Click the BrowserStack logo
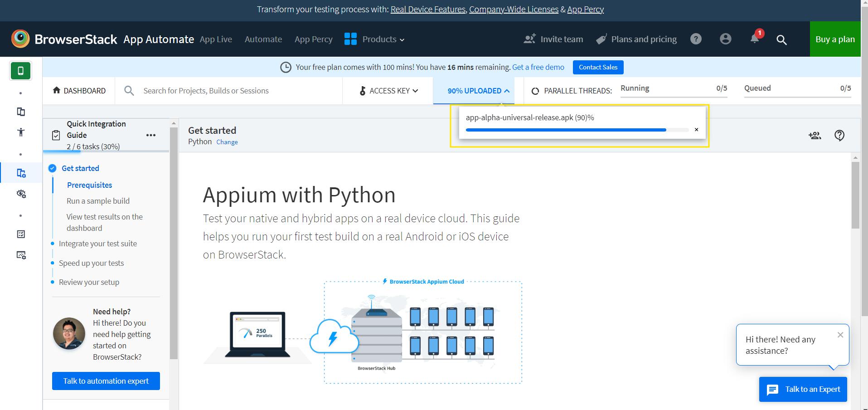Screen dimensions: 868x410 (x=64, y=39)
